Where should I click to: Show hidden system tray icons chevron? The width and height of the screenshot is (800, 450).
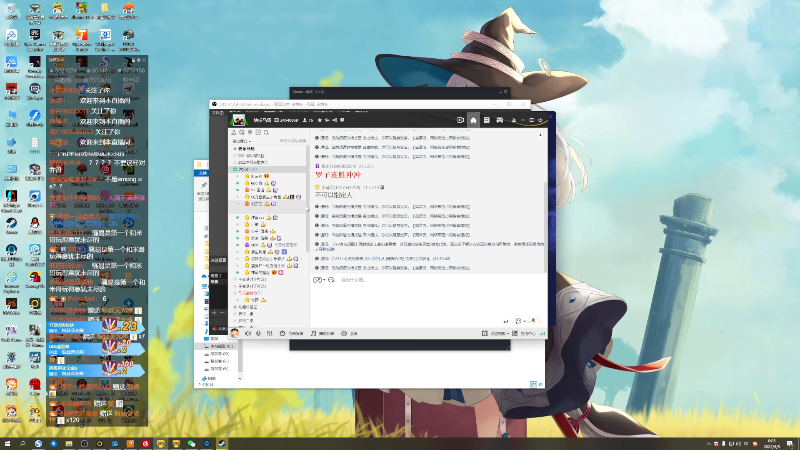click(x=708, y=444)
